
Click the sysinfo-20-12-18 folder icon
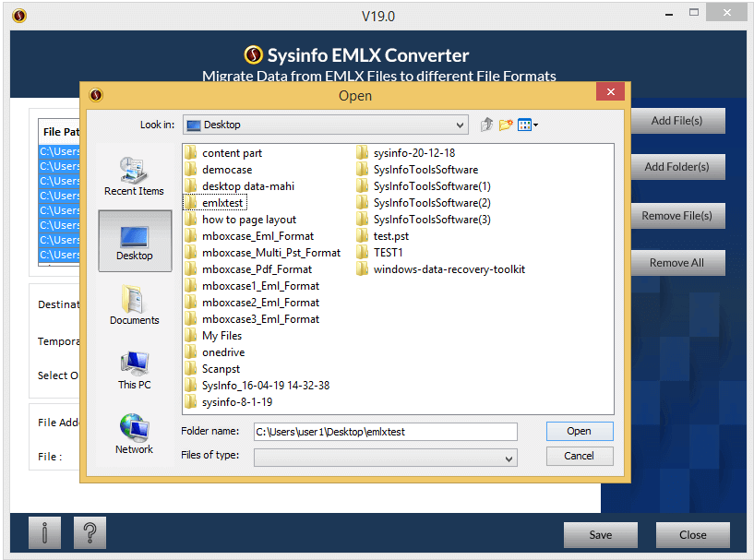(362, 153)
